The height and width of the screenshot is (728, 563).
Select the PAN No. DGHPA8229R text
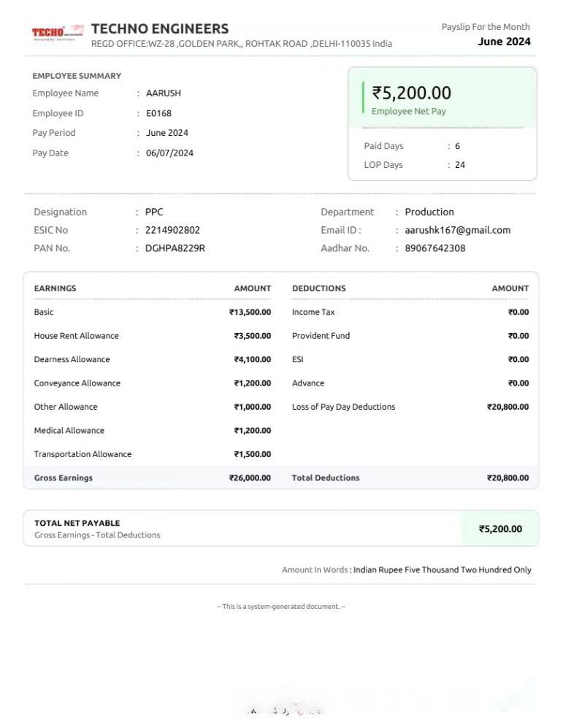[175, 248]
